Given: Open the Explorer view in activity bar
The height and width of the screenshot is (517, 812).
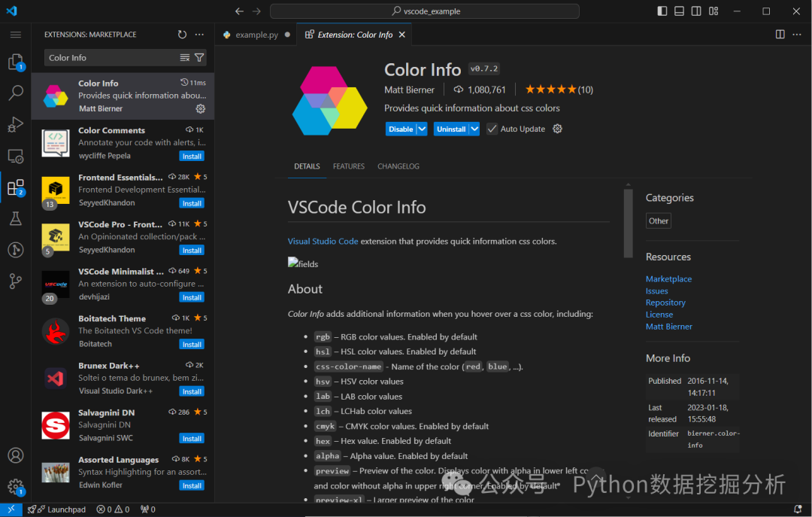Looking at the screenshot, I should point(16,62).
